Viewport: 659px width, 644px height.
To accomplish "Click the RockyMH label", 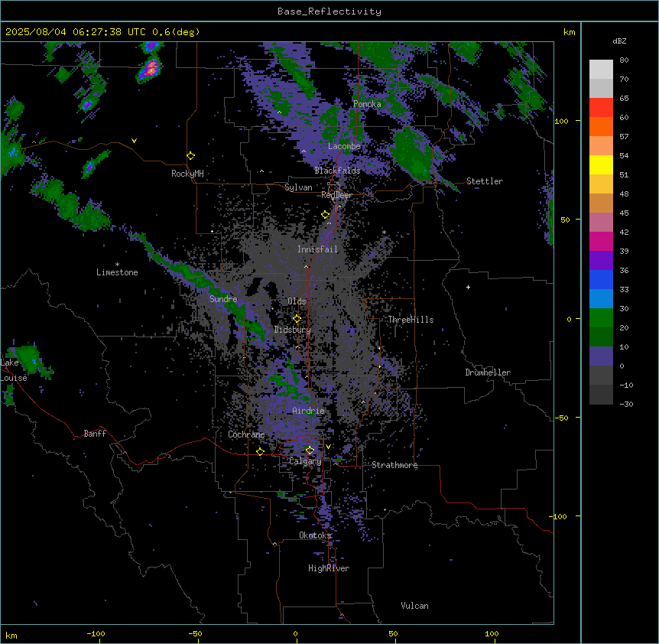I will click(x=187, y=174).
